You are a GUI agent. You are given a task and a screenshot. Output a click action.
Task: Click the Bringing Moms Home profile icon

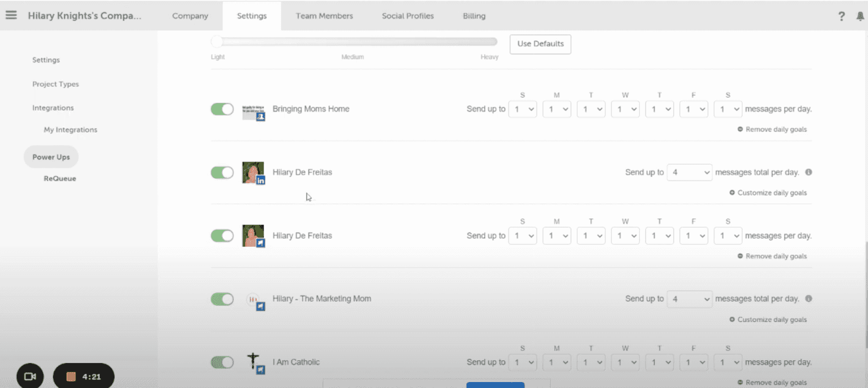253,112
